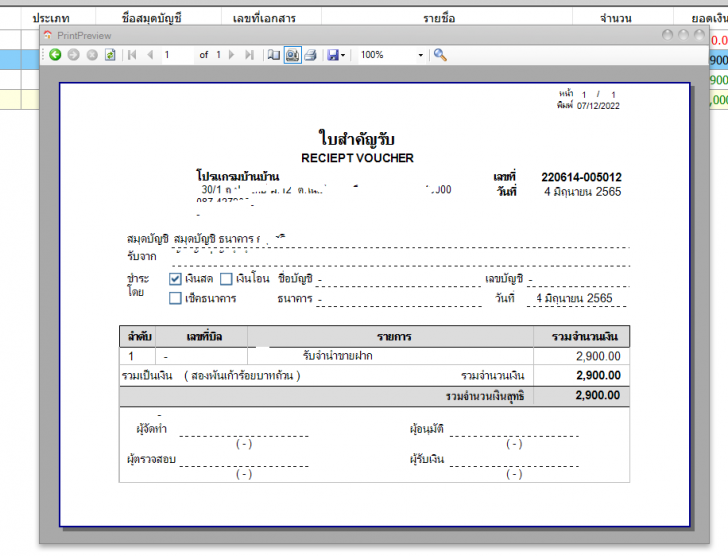
Task: Click the PrintPreview window house icon
Action: point(47,35)
